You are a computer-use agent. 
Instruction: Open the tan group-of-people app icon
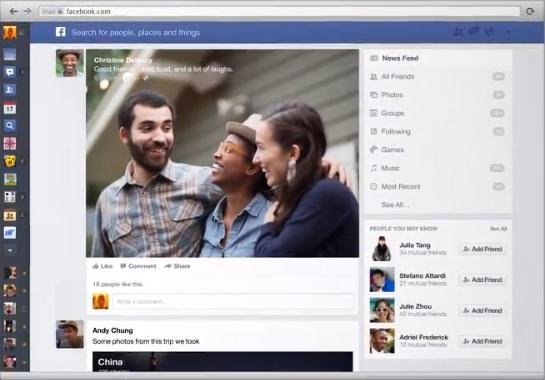pos(10,215)
